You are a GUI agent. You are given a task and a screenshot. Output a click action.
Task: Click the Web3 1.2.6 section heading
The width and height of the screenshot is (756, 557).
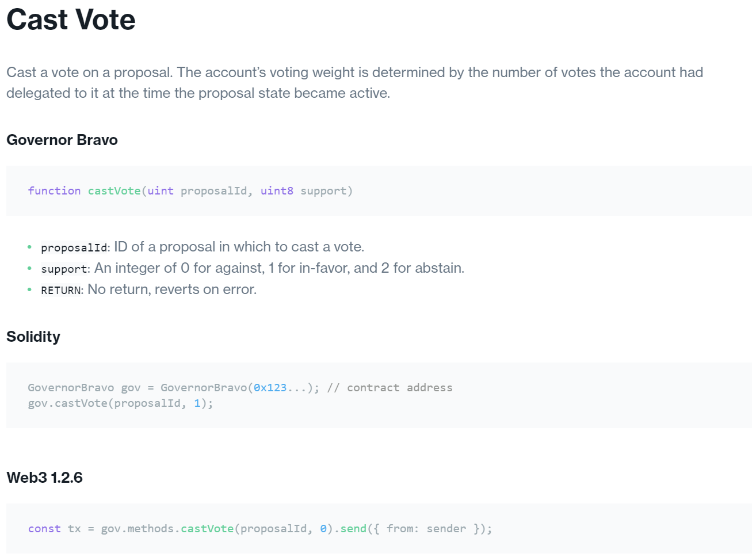coord(44,478)
